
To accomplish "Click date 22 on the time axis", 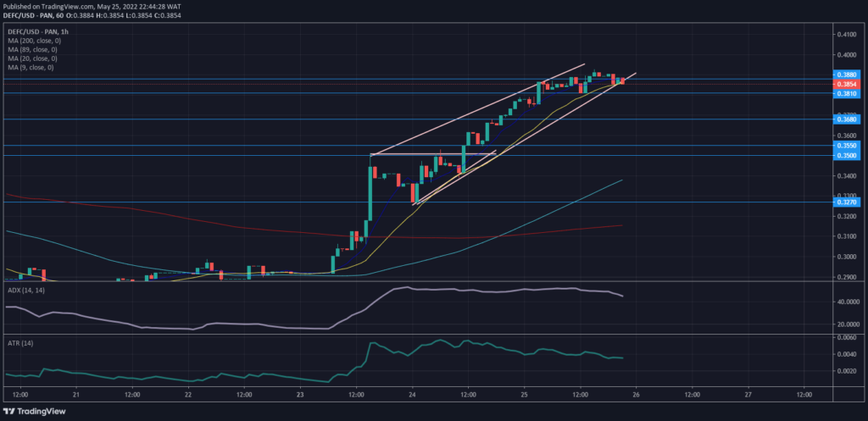I will 188,395.
